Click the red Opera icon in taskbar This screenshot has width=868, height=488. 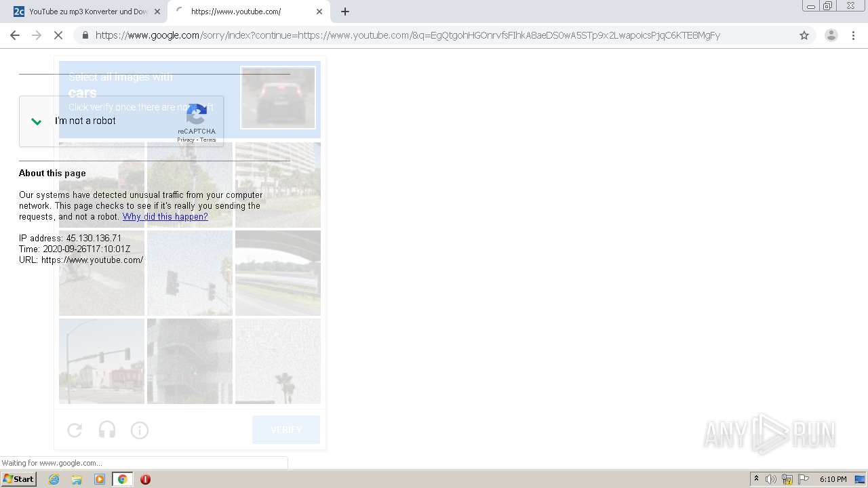[x=145, y=479]
